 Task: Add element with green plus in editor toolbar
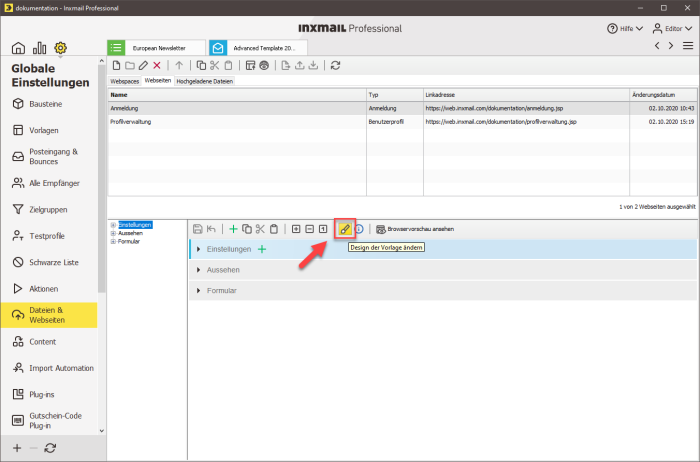coord(233,229)
